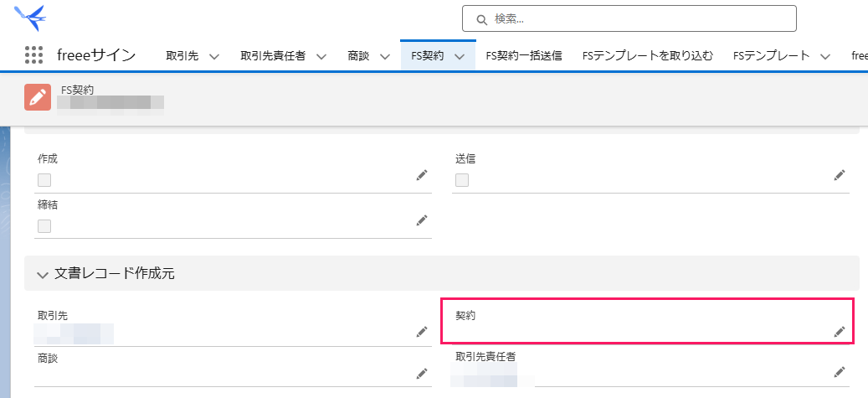Toggle the 作成 checkbox
The width and height of the screenshot is (868, 398).
click(44, 180)
